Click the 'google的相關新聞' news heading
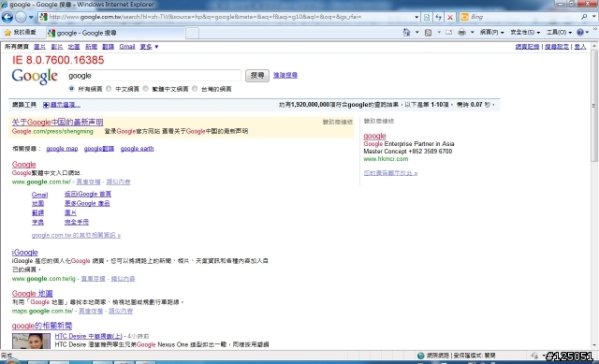Screen dimensions: 599x364 42,326
